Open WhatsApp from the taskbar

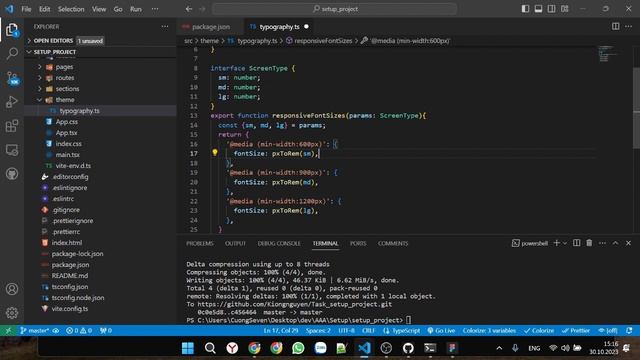tap(298, 348)
